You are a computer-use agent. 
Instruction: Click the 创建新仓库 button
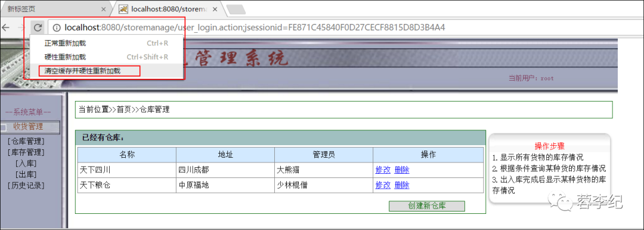pos(427,206)
